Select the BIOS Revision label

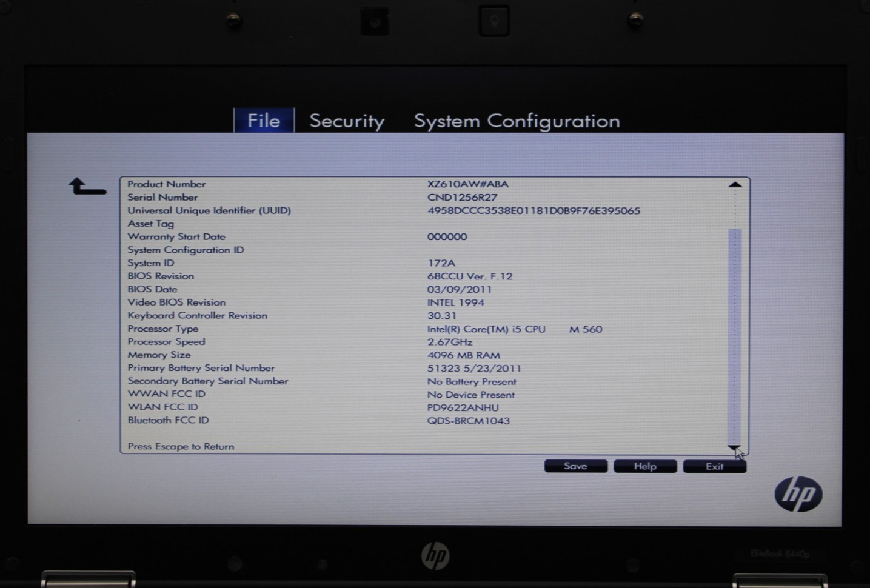click(161, 276)
